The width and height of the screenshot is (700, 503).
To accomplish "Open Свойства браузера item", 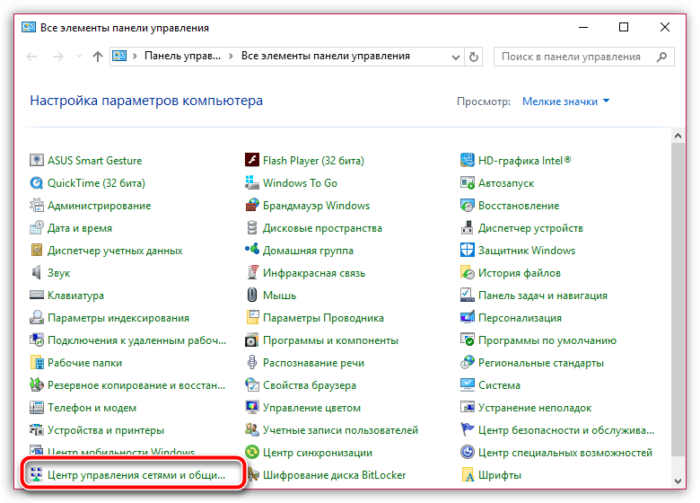I will pyautogui.click(x=309, y=385).
